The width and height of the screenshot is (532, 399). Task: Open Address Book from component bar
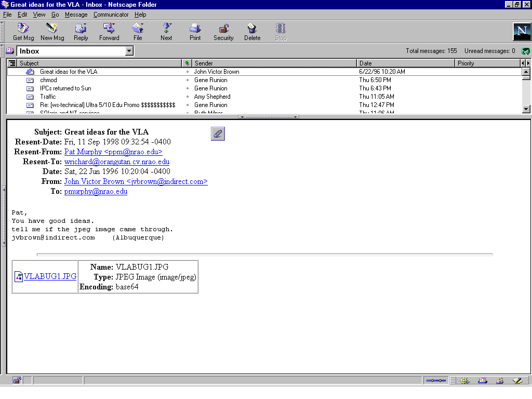(x=500, y=381)
